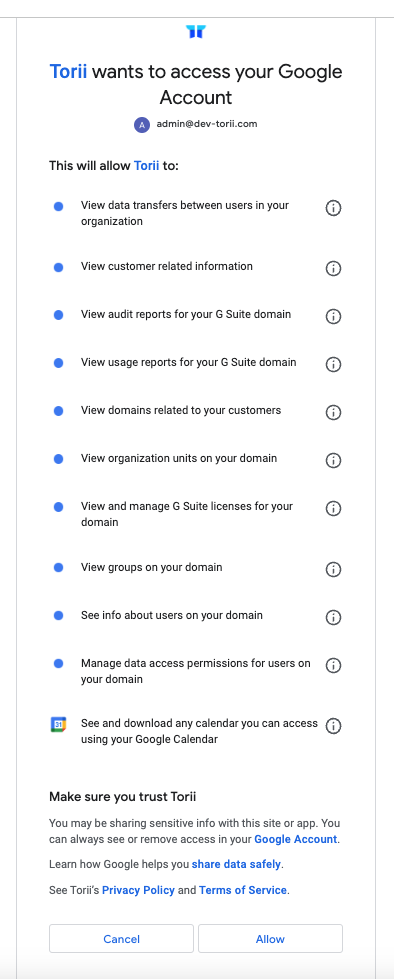Click the Cancel button
This screenshot has height=979, width=394.
click(121, 938)
